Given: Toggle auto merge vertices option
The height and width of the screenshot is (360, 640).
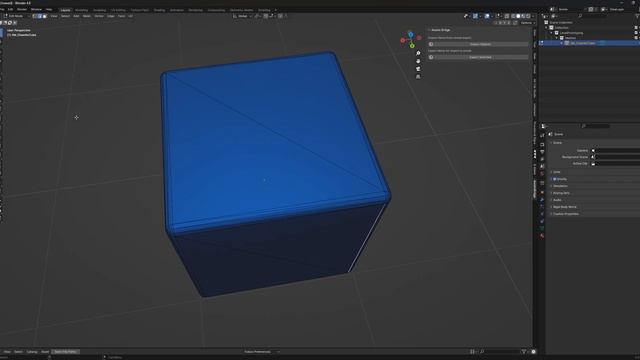Looking at the screenshot, I should pos(515,23).
